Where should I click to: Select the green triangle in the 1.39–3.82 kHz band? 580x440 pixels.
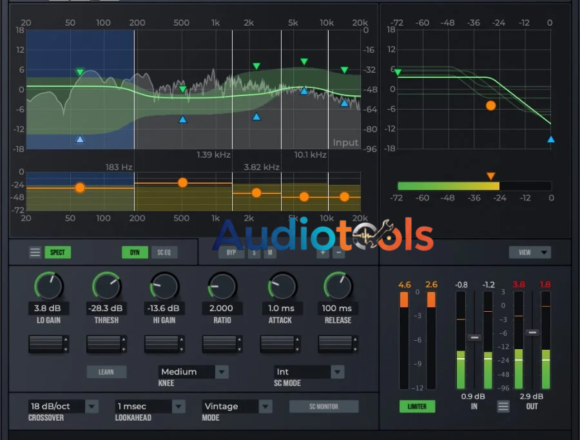point(256,66)
